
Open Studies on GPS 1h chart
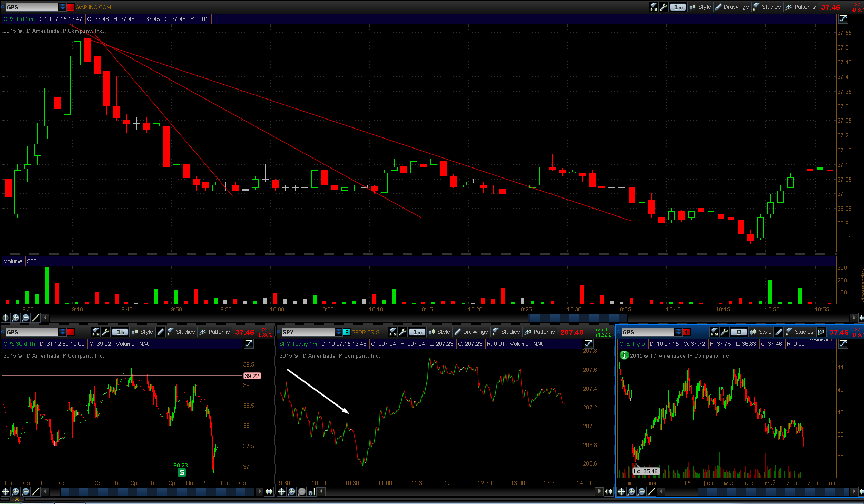181,332
